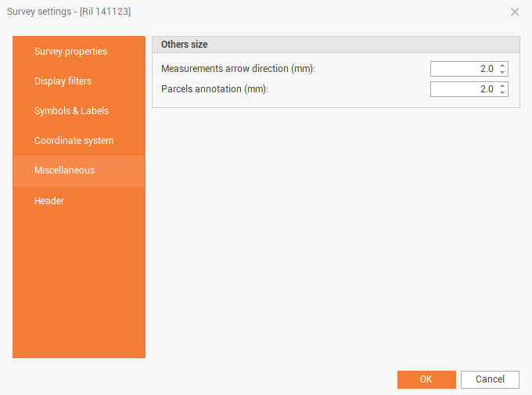Viewport: 532px width, 395px height.
Task: Focus the Parcels annotation value field
Action: pyautogui.click(x=463, y=89)
